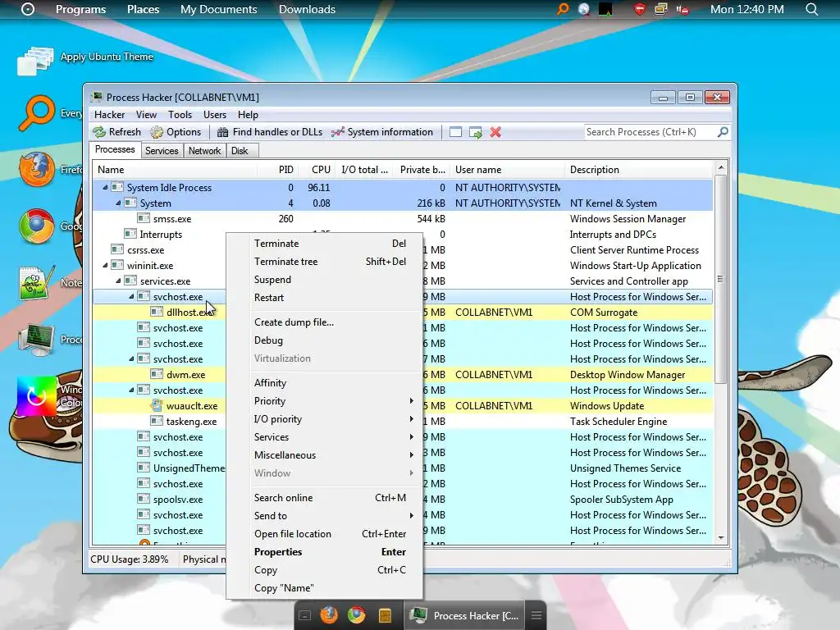Image resolution: width=840 pixels, height=630 pixels.
Task: Open Options via the gear icon
Action: click(157, 132)
